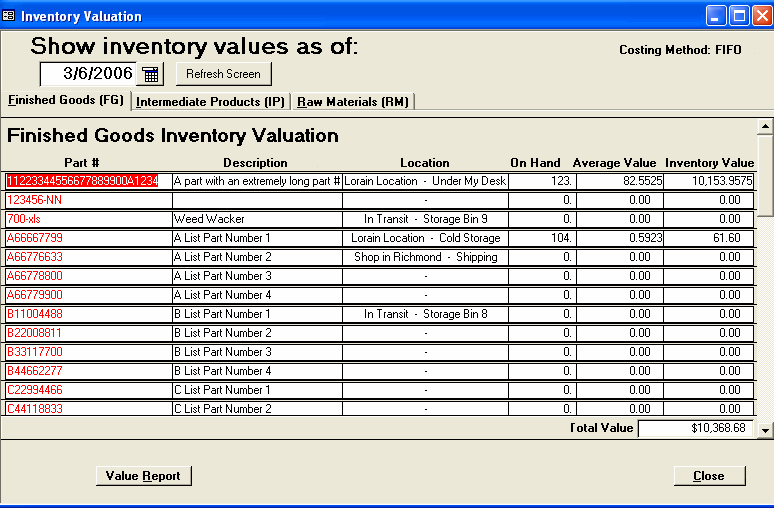Minimize the Inventory Valuation window
Viewport: 774px width, 508px height.
[716, 16]
